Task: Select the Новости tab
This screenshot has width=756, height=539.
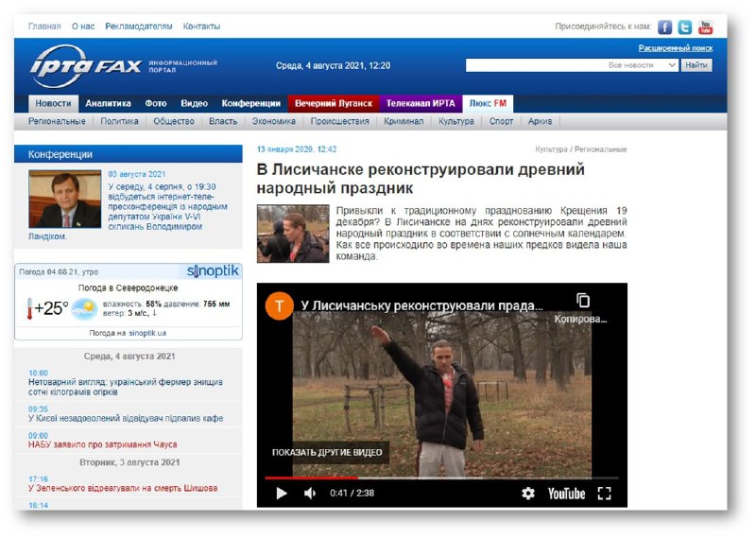Action: [53, 104]
